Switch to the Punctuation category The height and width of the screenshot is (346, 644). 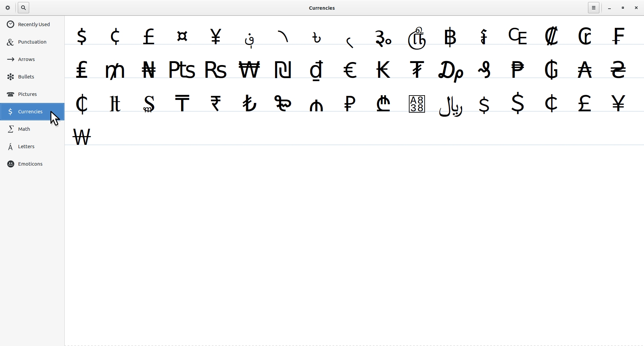(32, 42)
